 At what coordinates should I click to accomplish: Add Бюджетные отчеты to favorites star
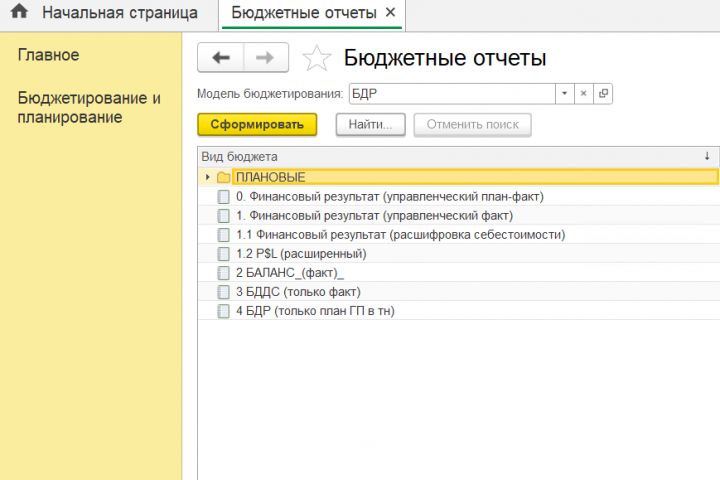pos(316,58)
